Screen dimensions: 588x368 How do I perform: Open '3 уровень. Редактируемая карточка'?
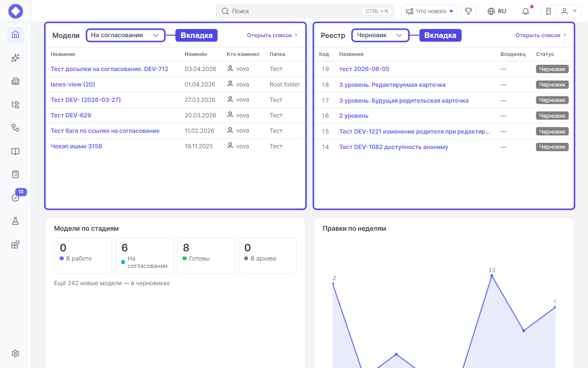392,85
